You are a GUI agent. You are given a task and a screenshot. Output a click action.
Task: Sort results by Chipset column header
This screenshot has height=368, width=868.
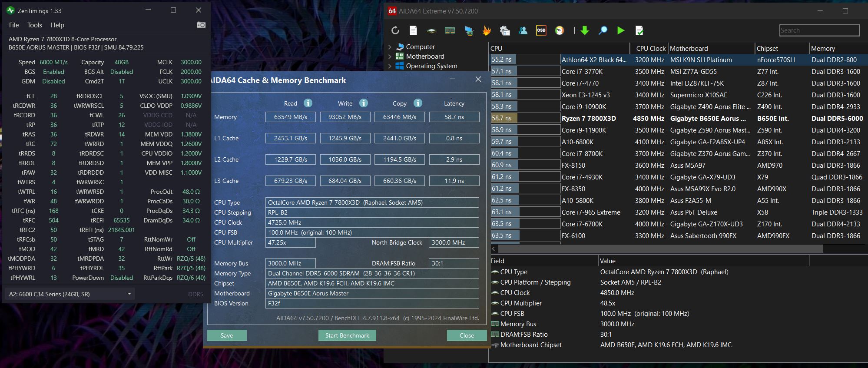pos(782,49)
